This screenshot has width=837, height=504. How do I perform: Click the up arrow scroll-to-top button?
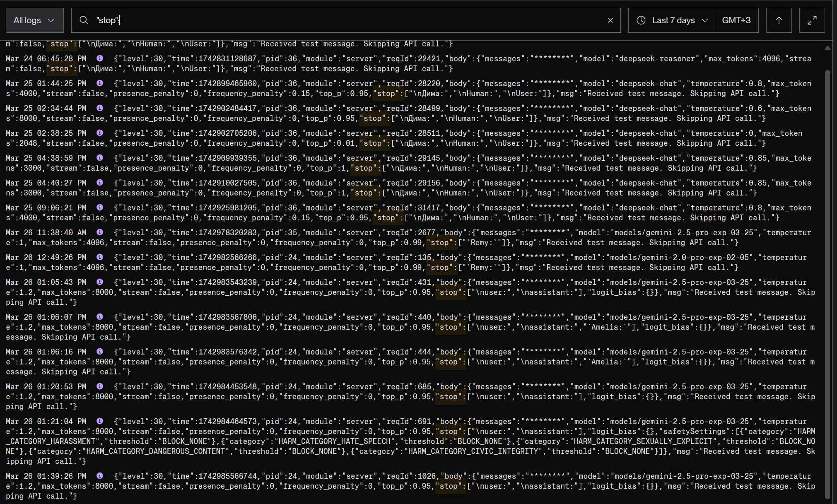point(779,20)
